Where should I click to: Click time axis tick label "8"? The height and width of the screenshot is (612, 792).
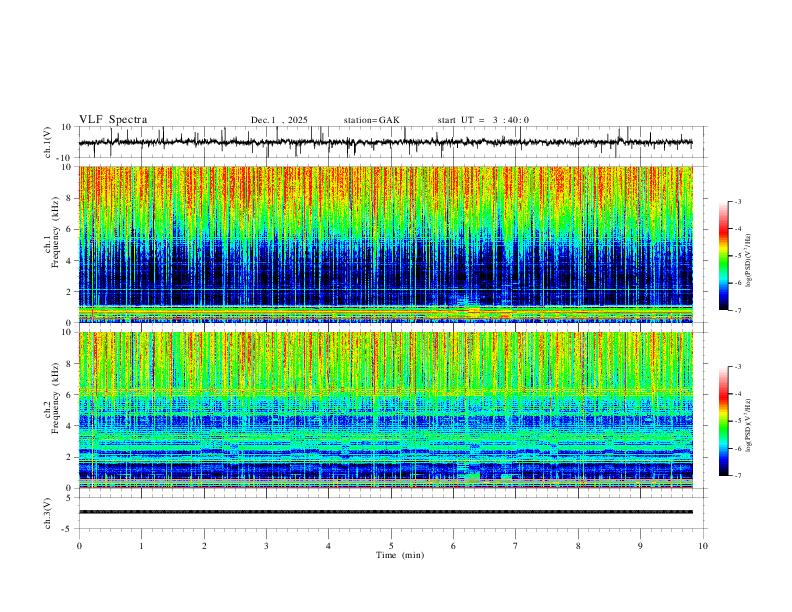tap(578, 546)
